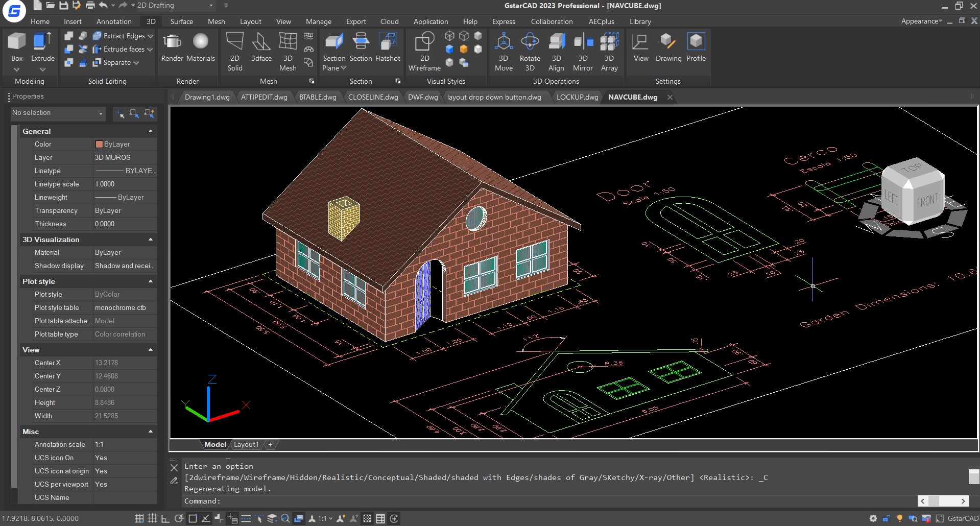Toggle dynamic UCS in status bar
Viewport: 980px width, 526px height.
click(x=219, y=518)
